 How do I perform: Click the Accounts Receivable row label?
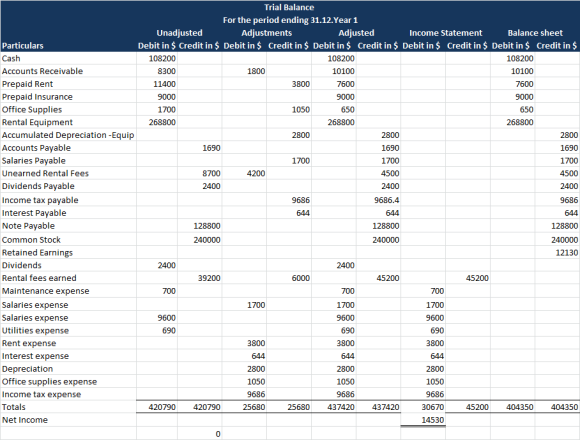[x=42, y=71]
